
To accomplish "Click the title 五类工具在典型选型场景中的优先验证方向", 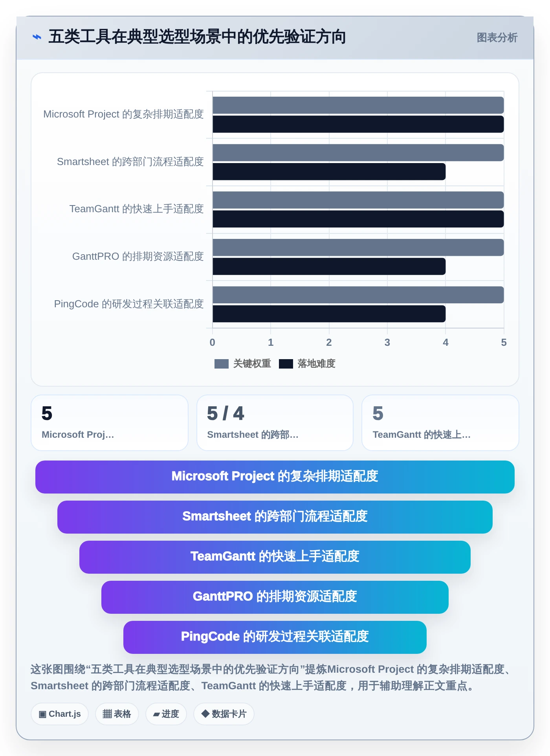I will tap(197, 37).
